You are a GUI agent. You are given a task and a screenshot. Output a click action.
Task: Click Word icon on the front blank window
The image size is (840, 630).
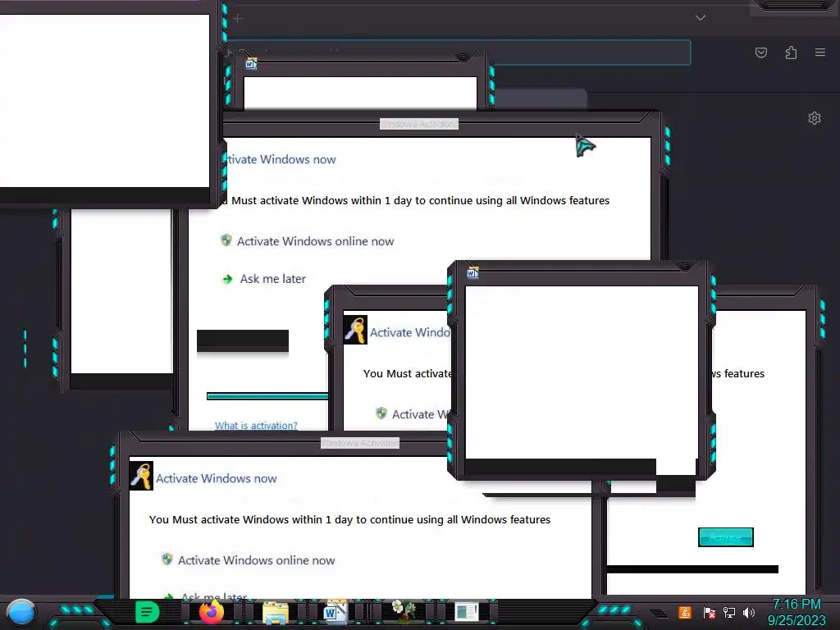pyautogui.click(x=472, y=272)
